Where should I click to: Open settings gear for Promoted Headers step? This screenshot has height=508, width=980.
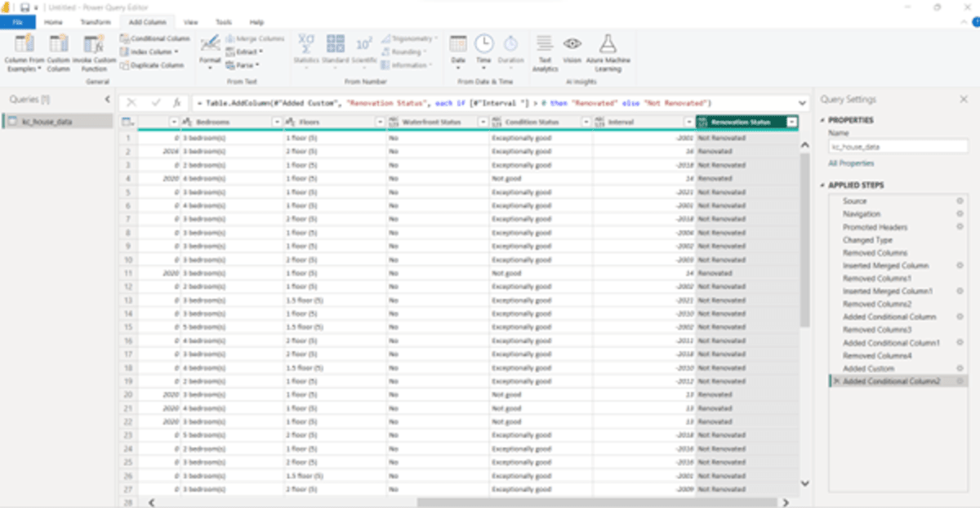960,226
